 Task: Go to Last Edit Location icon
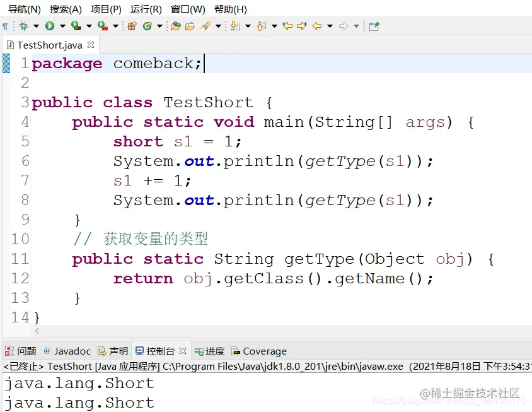(287, 26)
